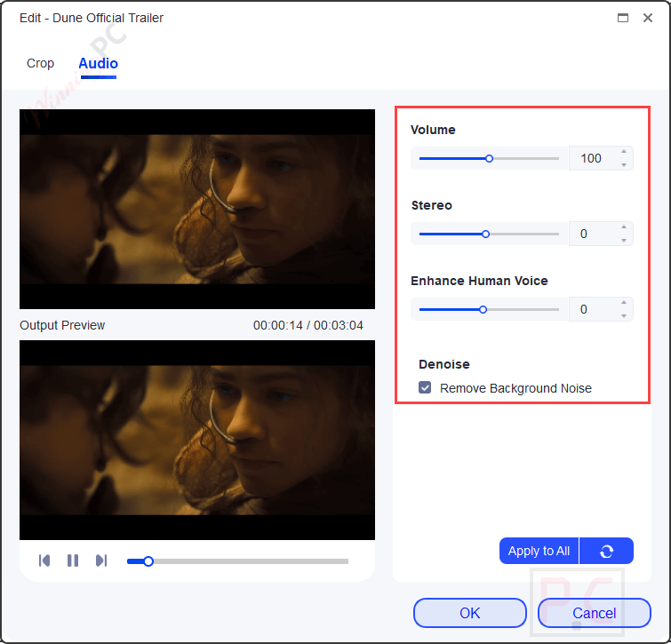Screen dimensions: 671x644
Task: Click the Output Preview label
Action: [62, 325]
